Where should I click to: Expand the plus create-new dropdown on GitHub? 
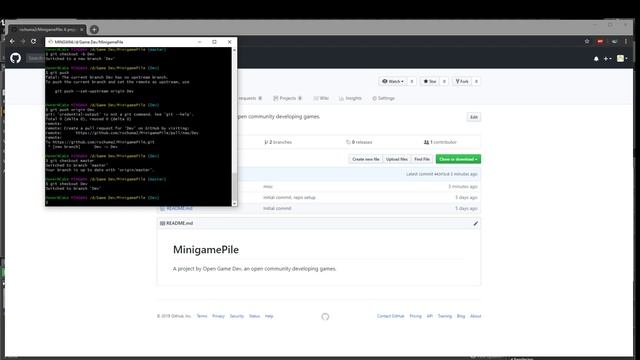[607, 59]
